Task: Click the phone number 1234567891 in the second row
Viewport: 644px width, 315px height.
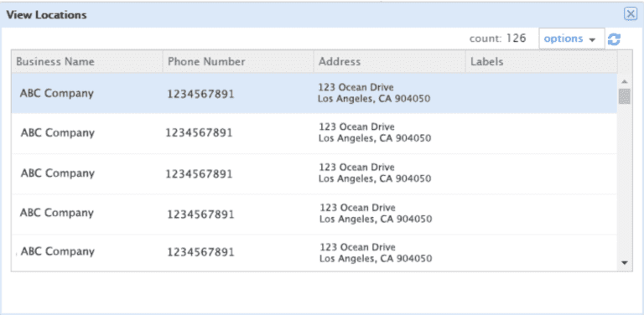Action: point(199,133)
